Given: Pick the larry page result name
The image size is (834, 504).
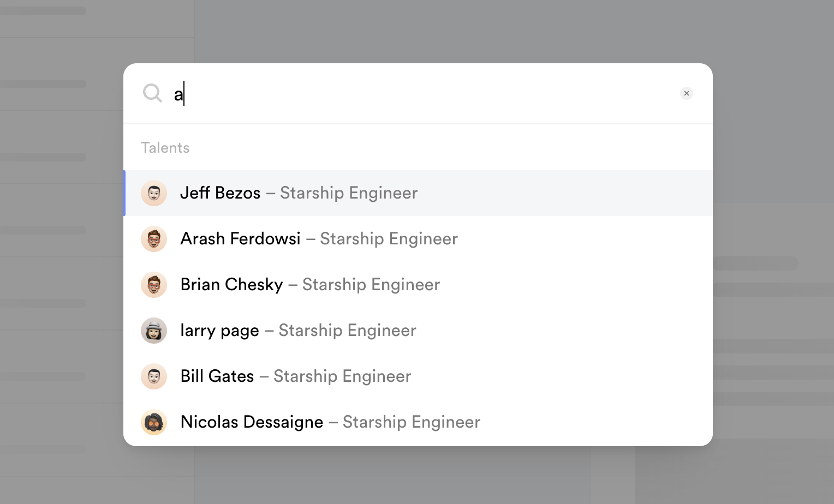Looking at the screenshot, I should pos(219,331).
